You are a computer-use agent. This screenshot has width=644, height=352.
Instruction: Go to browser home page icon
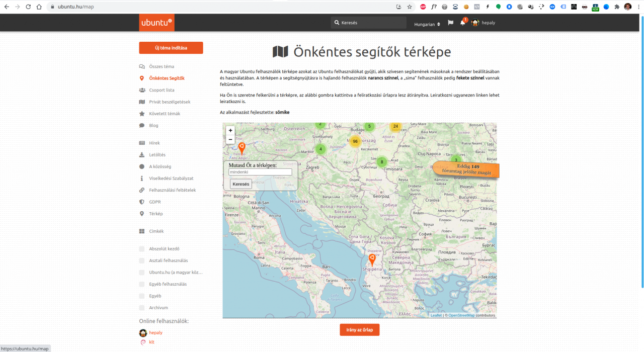(39, 7)
